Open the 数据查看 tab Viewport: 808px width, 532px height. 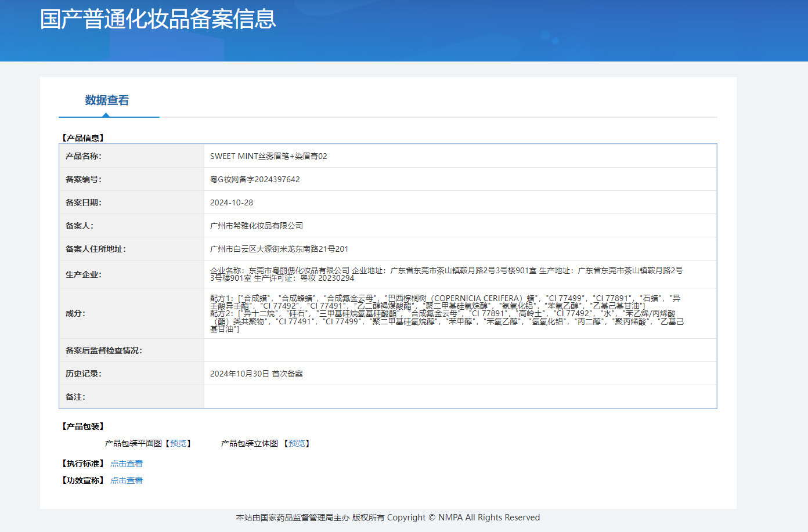[107, 100]
